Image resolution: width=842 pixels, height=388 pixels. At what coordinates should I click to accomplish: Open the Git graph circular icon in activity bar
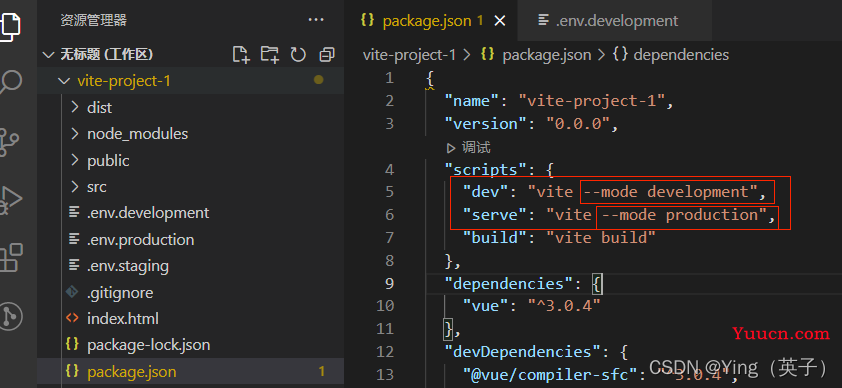[x=11, y=316]
